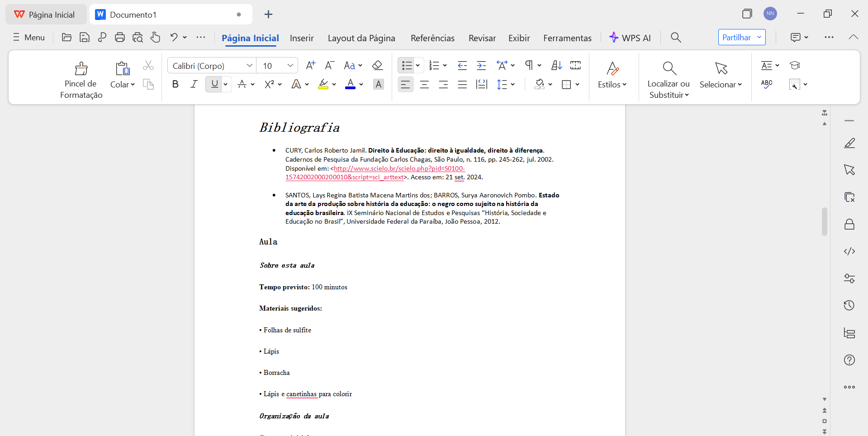Open the scielo.br hyperlink in the bibliography
Viewport: 868px width, 436px height.
[398, 168]
